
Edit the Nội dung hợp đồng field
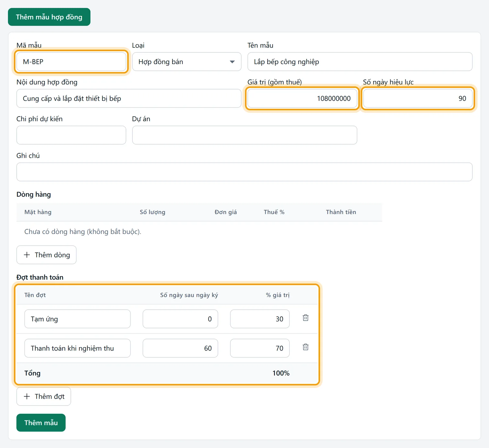[x=129, y=98]
